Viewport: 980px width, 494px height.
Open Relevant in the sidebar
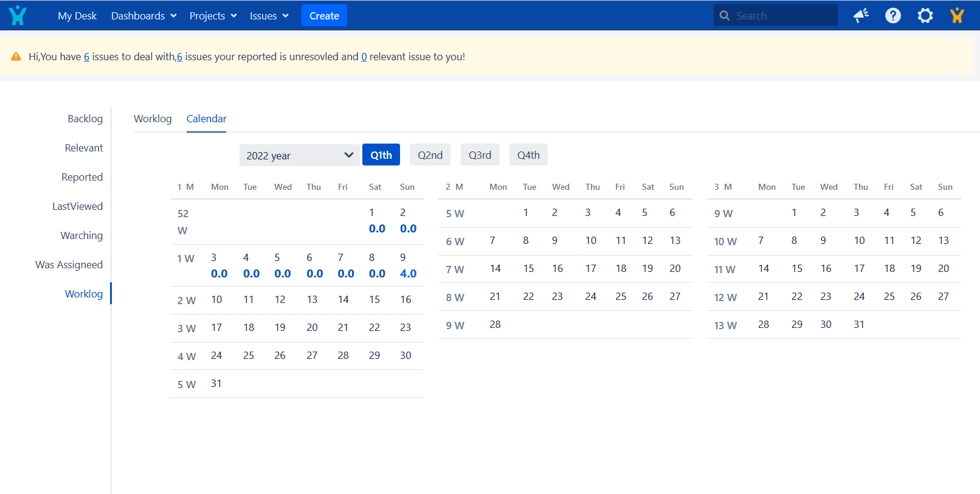(84, 148)
